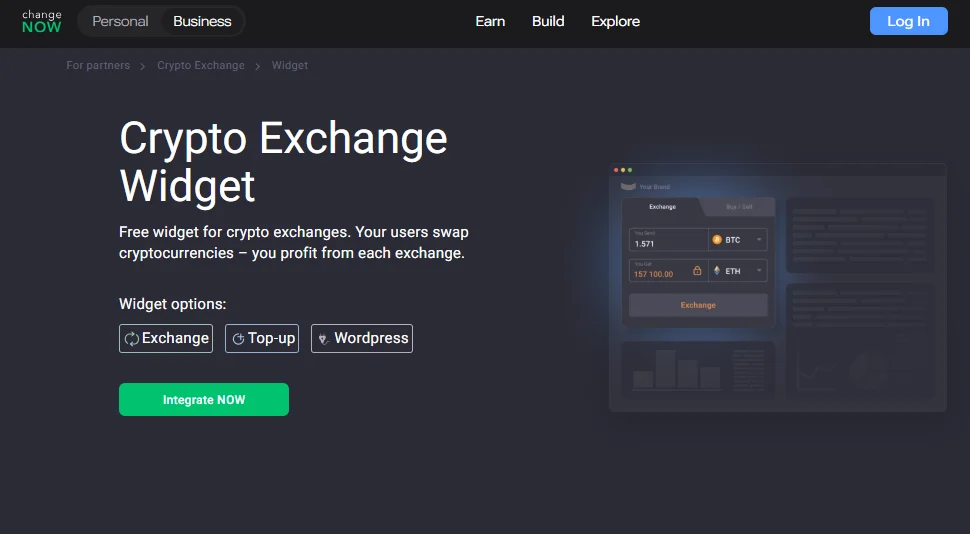Screen dimensions: 970x534
Task: Open the Build menu
Action: point(548,21)
